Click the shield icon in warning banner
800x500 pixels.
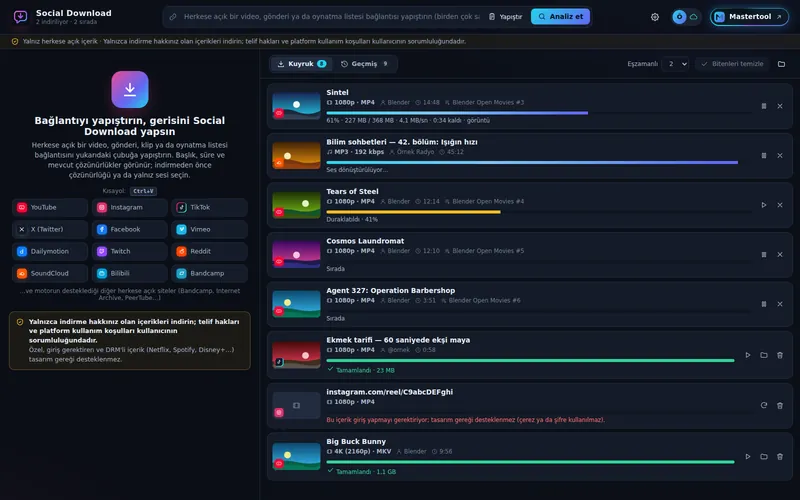[15, 41]
